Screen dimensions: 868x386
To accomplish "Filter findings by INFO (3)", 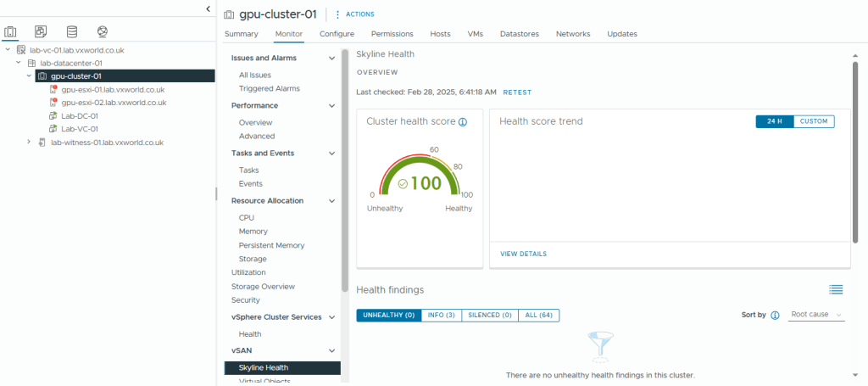I will [x=441, y=315].
